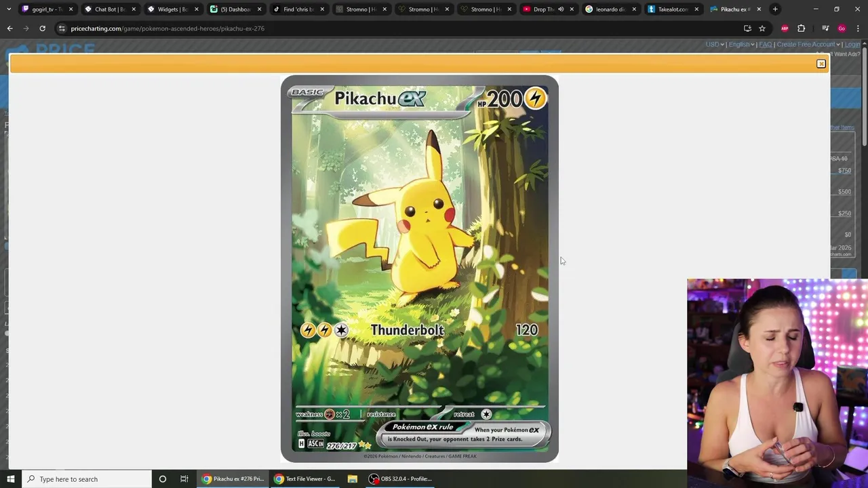
Task: Click the enlarged Pikachu ex card image
Action: [x=420, y=269]
